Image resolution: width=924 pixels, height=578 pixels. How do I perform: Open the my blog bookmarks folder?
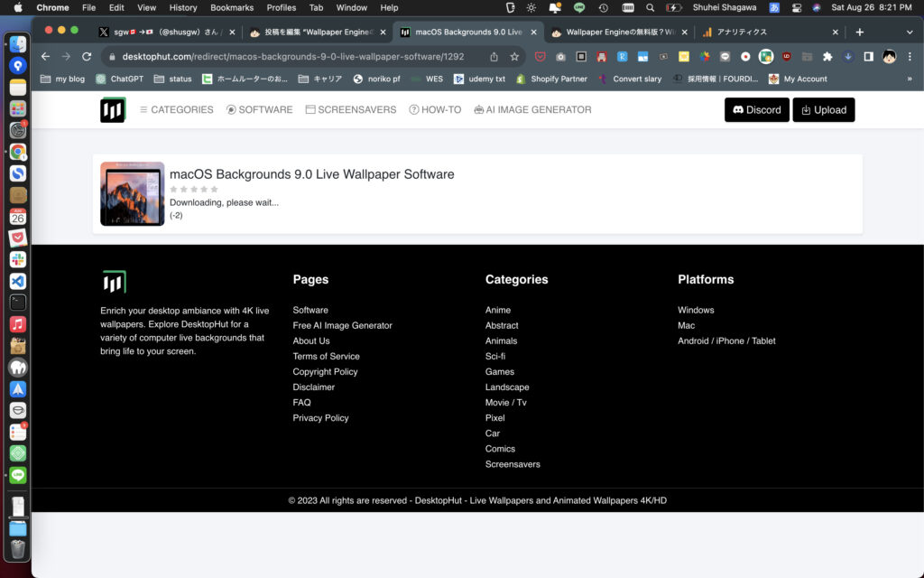62,79
